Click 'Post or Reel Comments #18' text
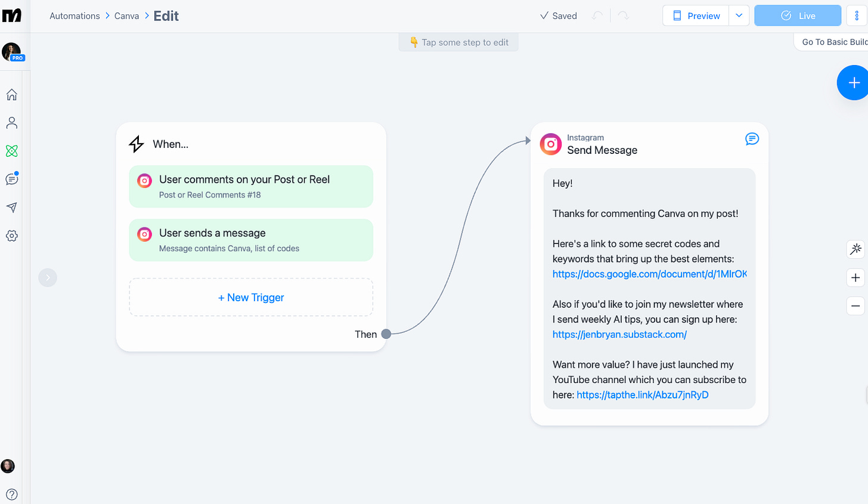This screenshot has width=868, height=504. pos(210,195)
